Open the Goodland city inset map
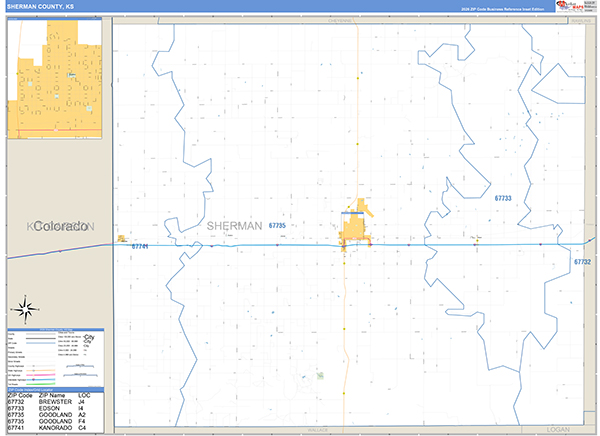This screenshot has width=600, height=436. point(55,79)
